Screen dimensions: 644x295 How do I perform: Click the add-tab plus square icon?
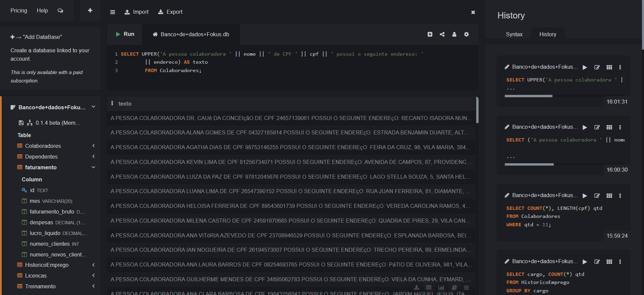pos(430,34)
